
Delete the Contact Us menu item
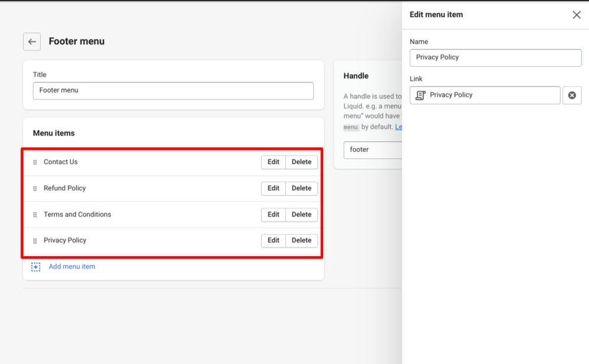coord(302,162)
